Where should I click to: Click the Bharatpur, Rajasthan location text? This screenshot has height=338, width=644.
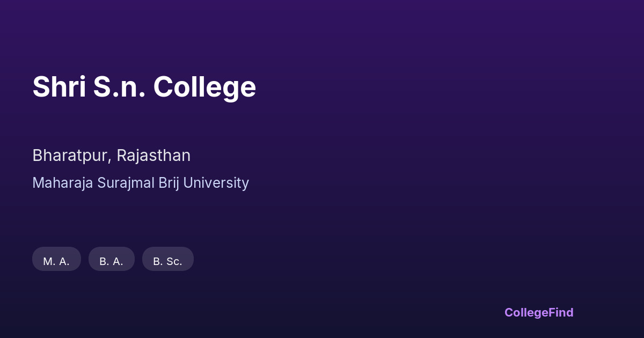pos(111,156)
